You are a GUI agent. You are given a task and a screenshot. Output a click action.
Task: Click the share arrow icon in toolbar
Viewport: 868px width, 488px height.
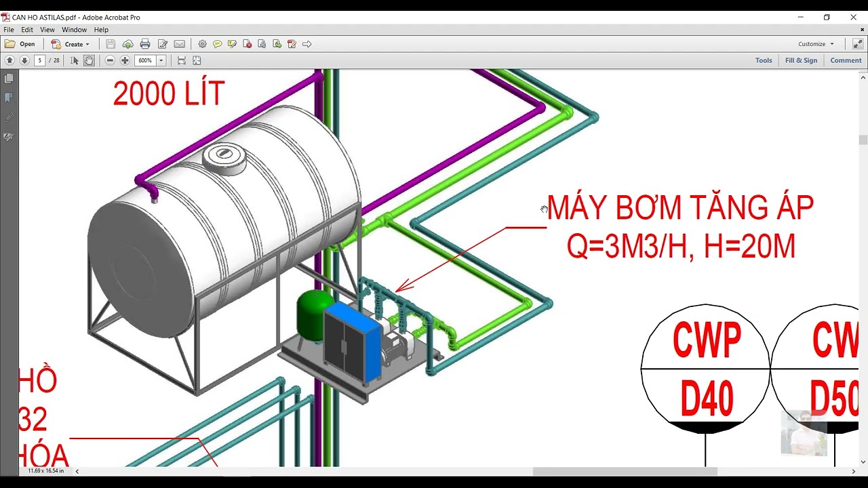coord(307,44)
